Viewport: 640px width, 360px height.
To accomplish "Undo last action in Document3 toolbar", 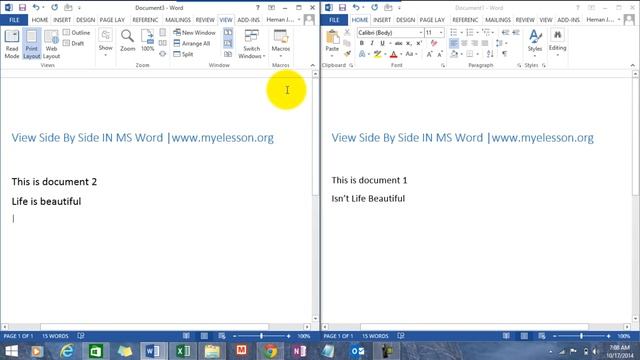I will pyautogui.click(x=36, y=7).
